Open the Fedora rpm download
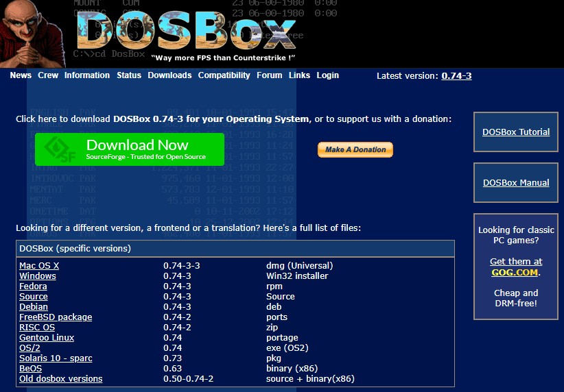 (33, 286)
